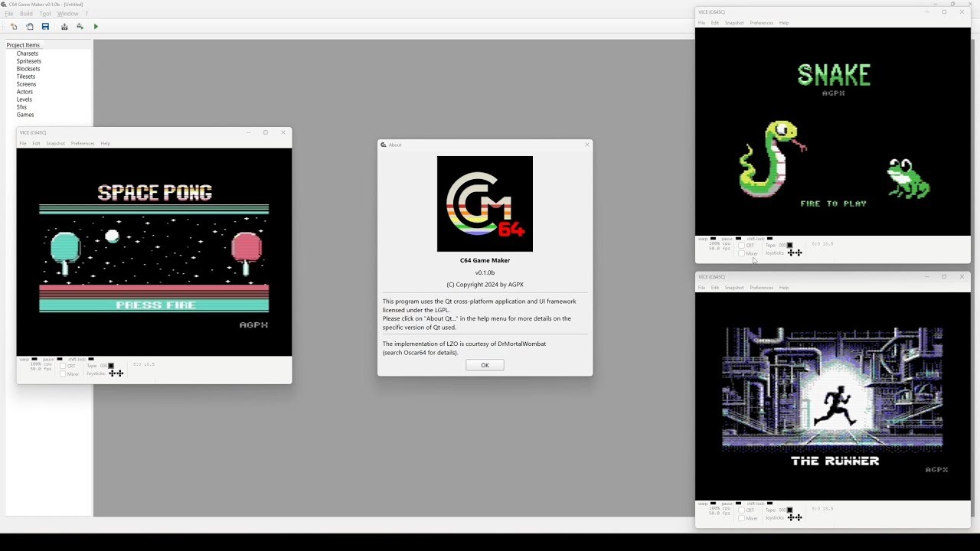The width and height of the screenshot is (980, 551).
Task: Click the toolbar icon with downward arrow into tray
Action: 64,27
